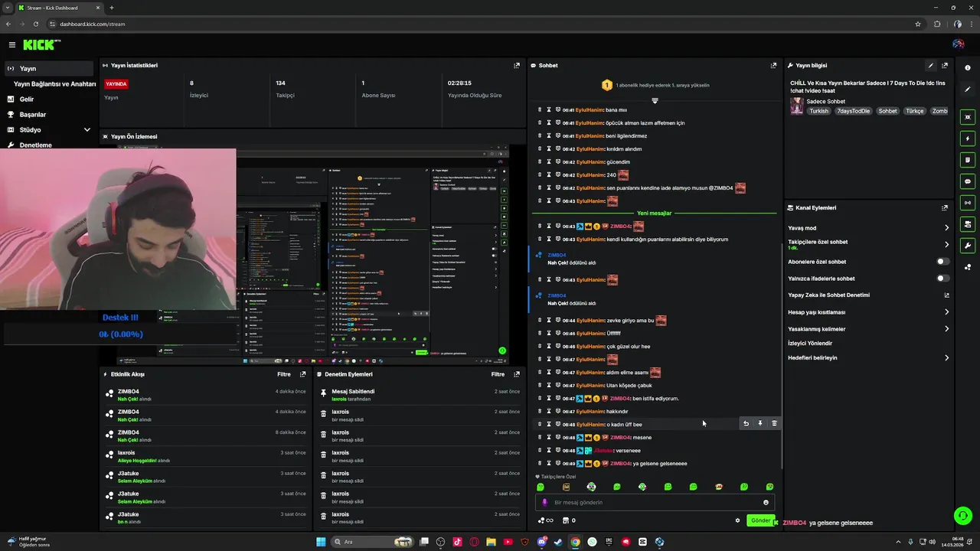Open the emoji picker in message box
The height and width of the screenshot is (551, 980).
(766, 503)
